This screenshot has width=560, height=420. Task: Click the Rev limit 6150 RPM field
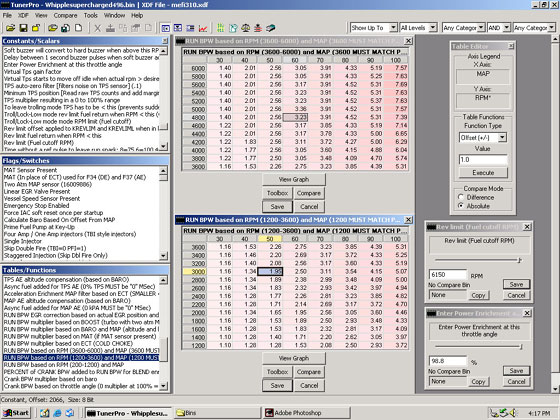[447, 275]
